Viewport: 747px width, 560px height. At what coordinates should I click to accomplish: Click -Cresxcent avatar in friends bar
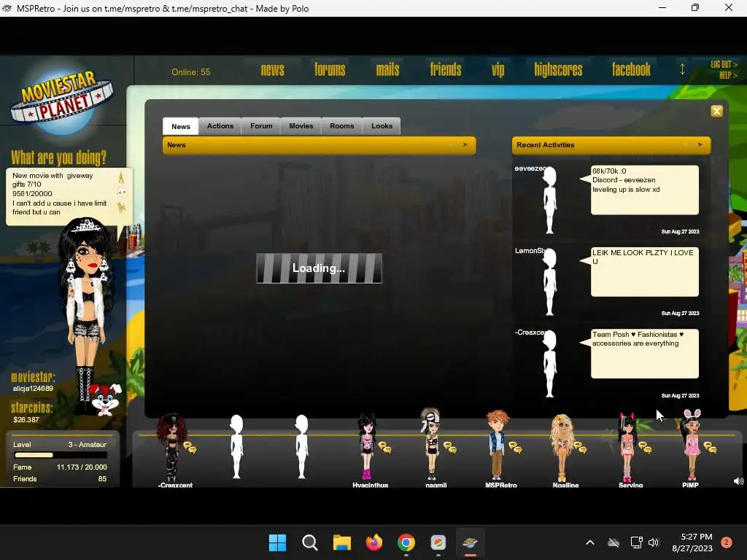pyautogui.click(x=171, y=448)
